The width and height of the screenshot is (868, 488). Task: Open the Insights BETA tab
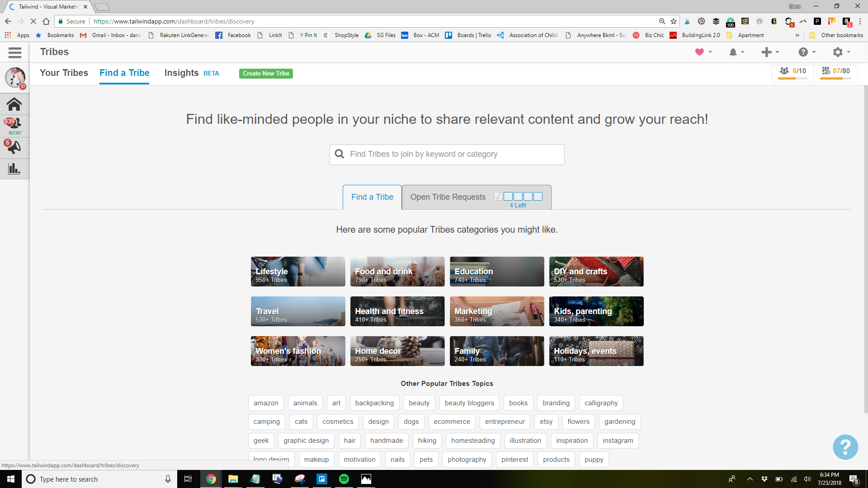(x=192, y=73)
